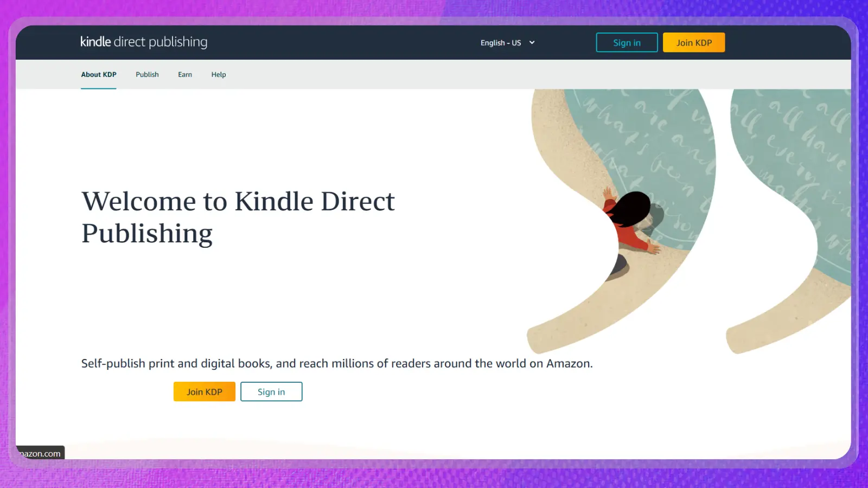
Task: Click the Self-publish print and digital books tagline
Action: click(337, 363)
